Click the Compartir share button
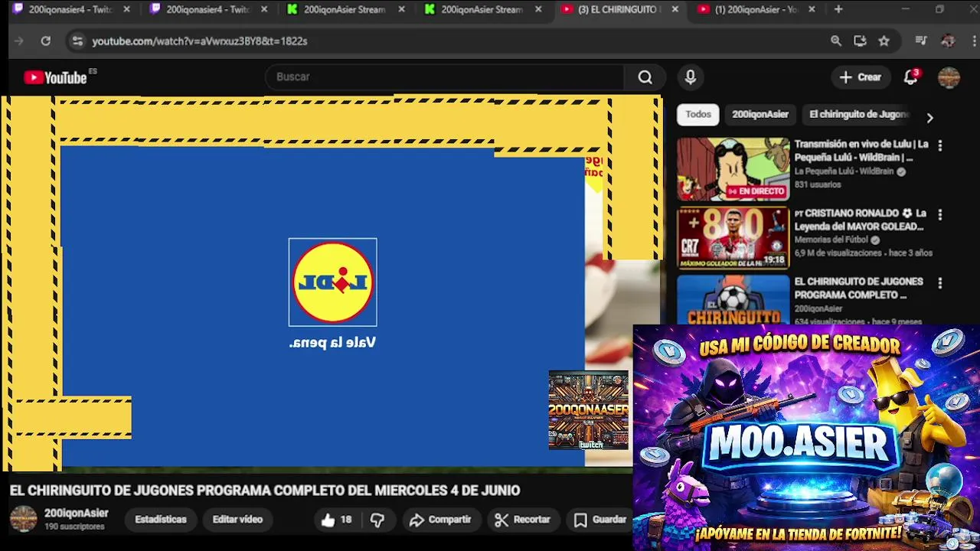 pos(440,520)
